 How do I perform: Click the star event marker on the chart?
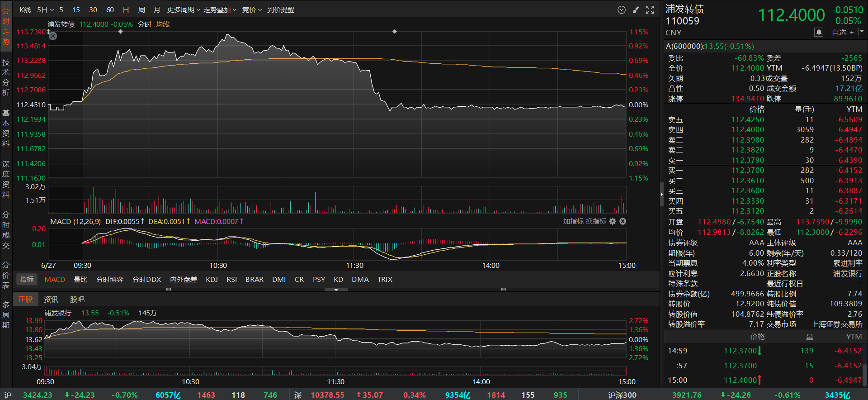coord(120,32)
